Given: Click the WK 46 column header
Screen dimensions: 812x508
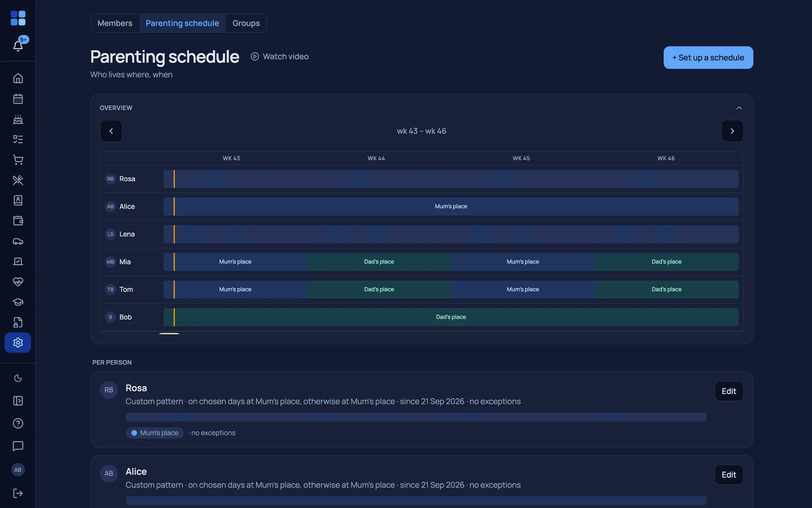Looking at the screenshot, I should pos(666,158).
